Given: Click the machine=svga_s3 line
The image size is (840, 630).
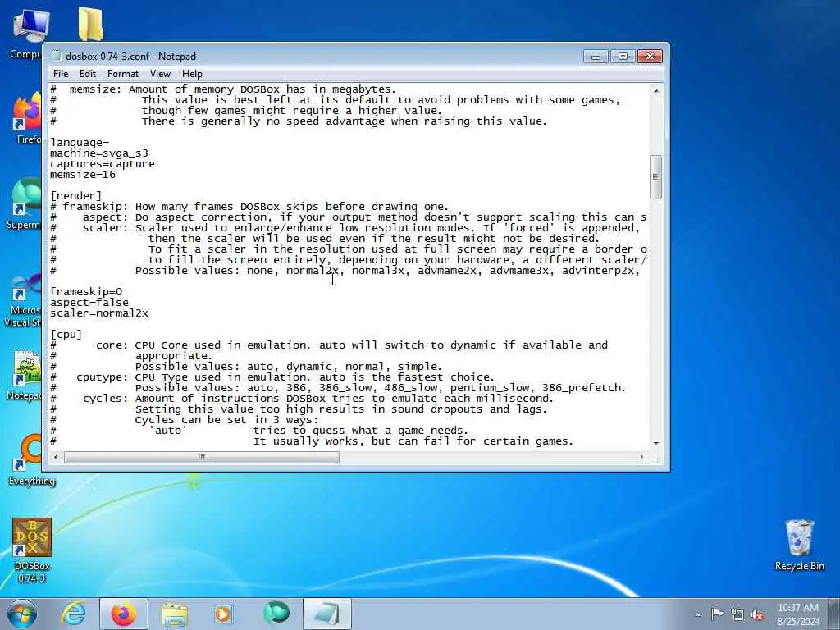Looking at the screenshot, I should pyautogui.click(x=99, y=153).
